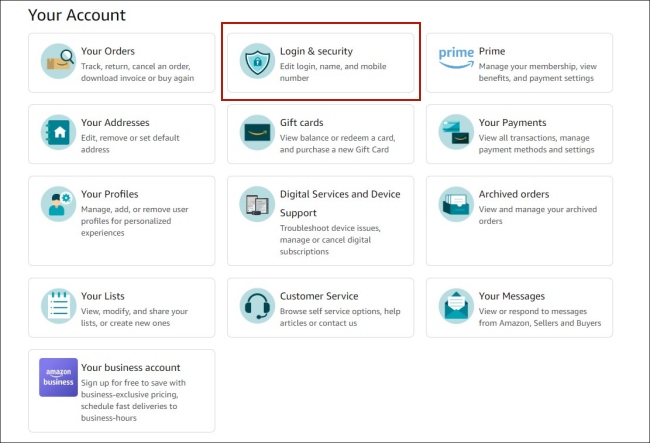
Task: Open Archived orders heading
Action: click(x=514, y=194)
